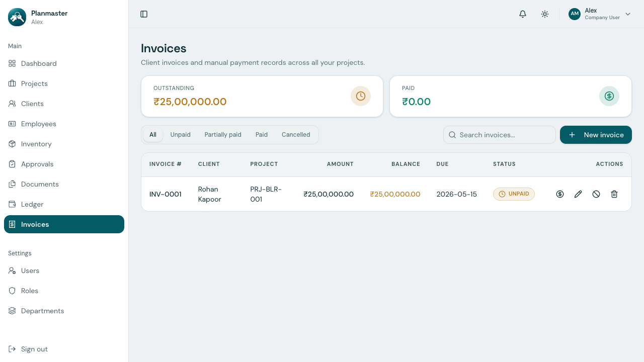Click the UNPAID status badge
This screenshot has width=644, height=362.
[514, 194]
